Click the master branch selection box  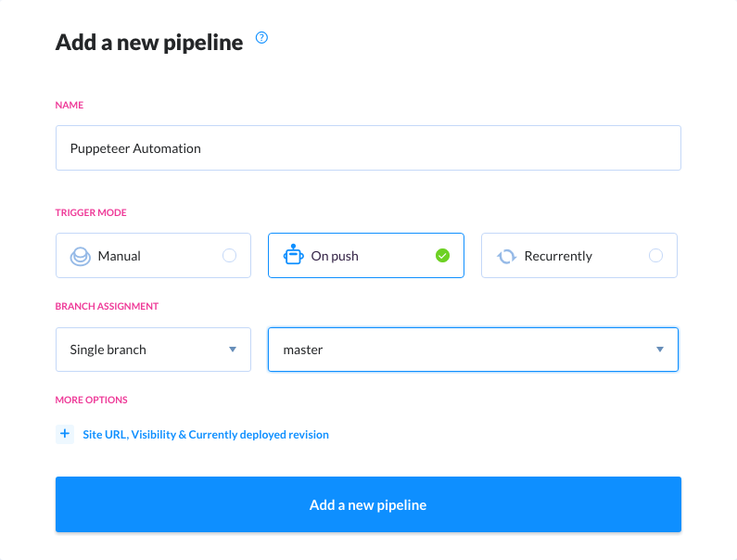click(473, 350)
